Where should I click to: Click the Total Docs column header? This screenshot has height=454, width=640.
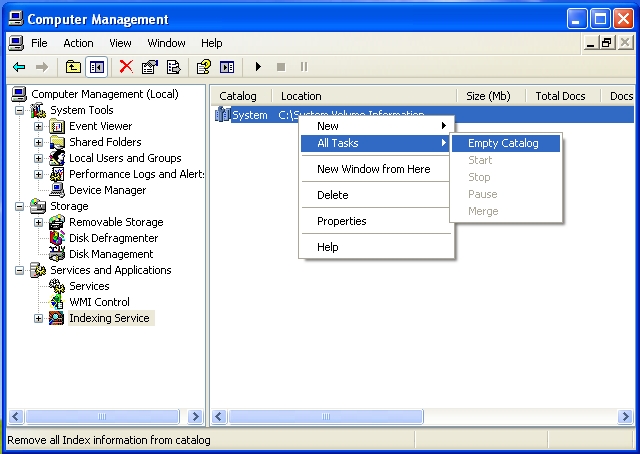[563, 96]
